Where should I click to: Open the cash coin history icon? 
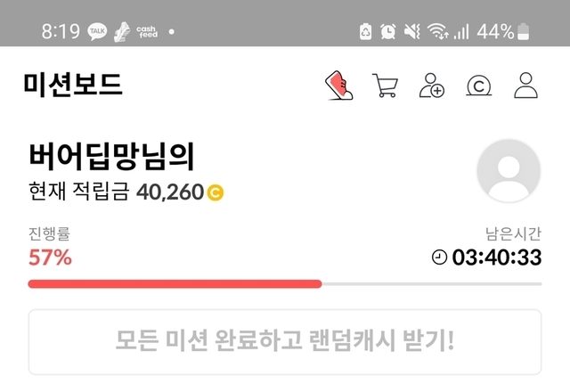479,86
